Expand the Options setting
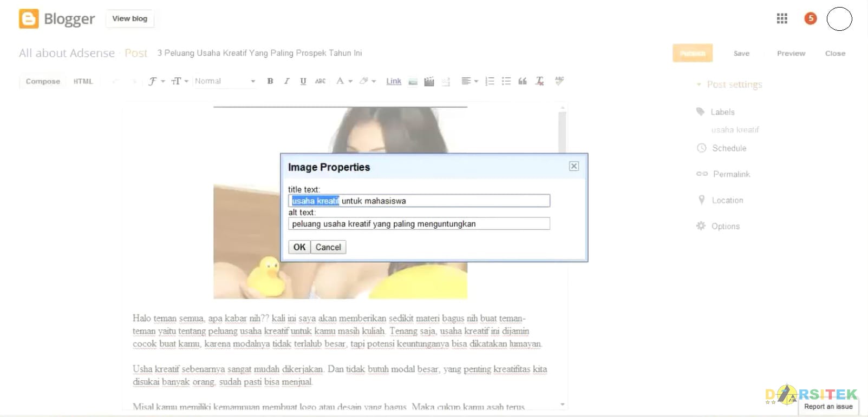The width and height of the screenshot is (868, 417). tap(718, 226)
